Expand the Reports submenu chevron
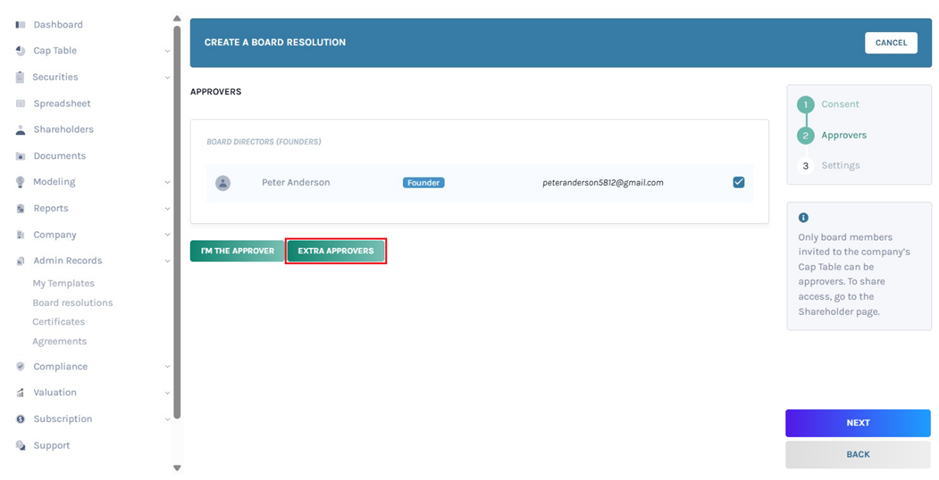Image resolution: width=939 pixels, height=480 pixels. 167,209
